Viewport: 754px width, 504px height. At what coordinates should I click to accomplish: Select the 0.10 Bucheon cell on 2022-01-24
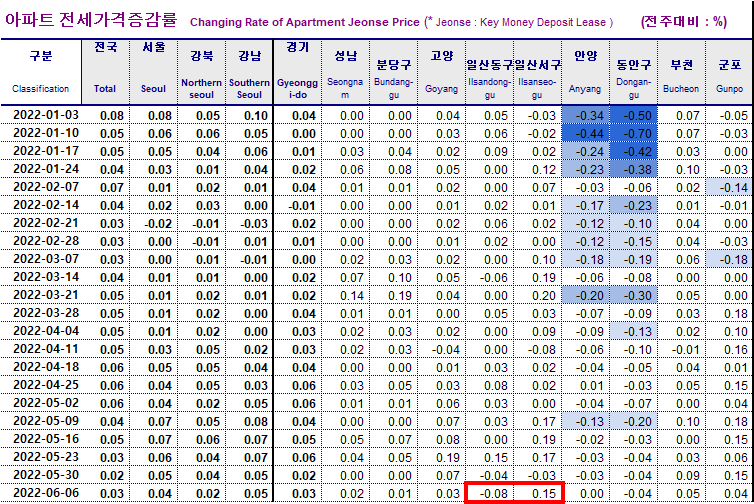(x=681, y=169)
